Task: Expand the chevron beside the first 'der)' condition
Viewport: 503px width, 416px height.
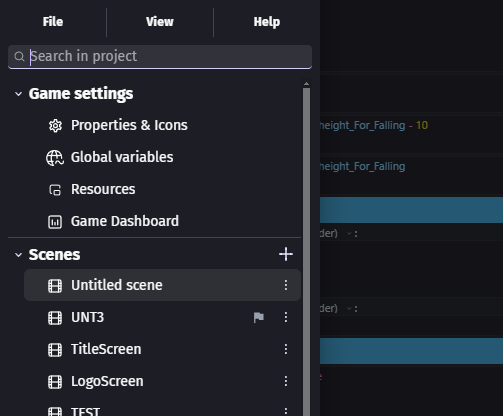Action: click(x=349, y=234)
